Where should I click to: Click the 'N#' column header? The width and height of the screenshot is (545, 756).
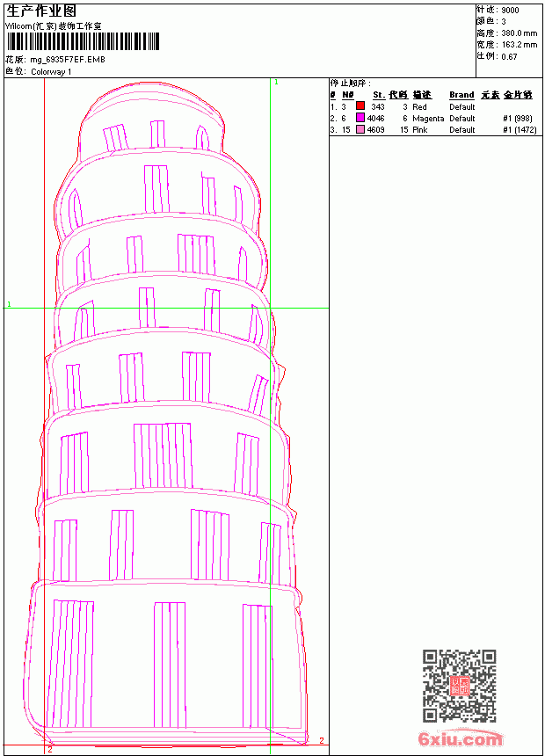[348, 95]
